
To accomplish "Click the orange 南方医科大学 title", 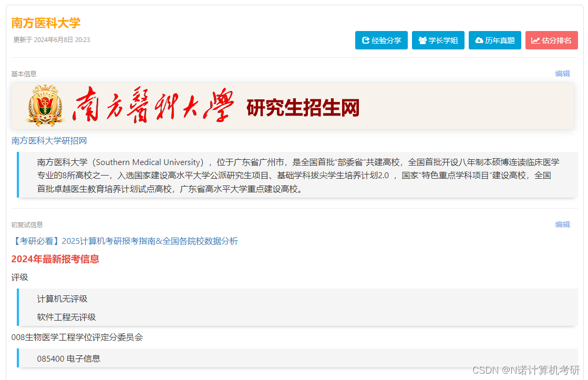I will 46,23.
